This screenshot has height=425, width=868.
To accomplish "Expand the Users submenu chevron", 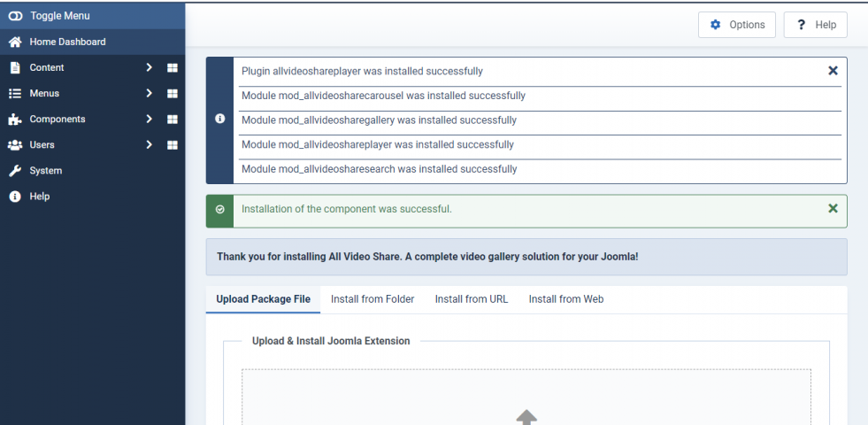I will pos(149,144).
